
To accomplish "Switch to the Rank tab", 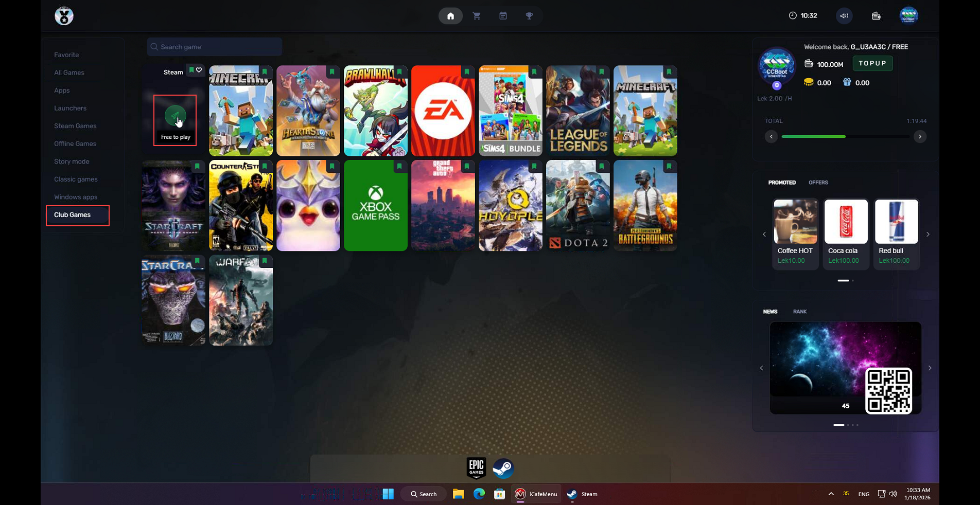I will click(800, 312).
